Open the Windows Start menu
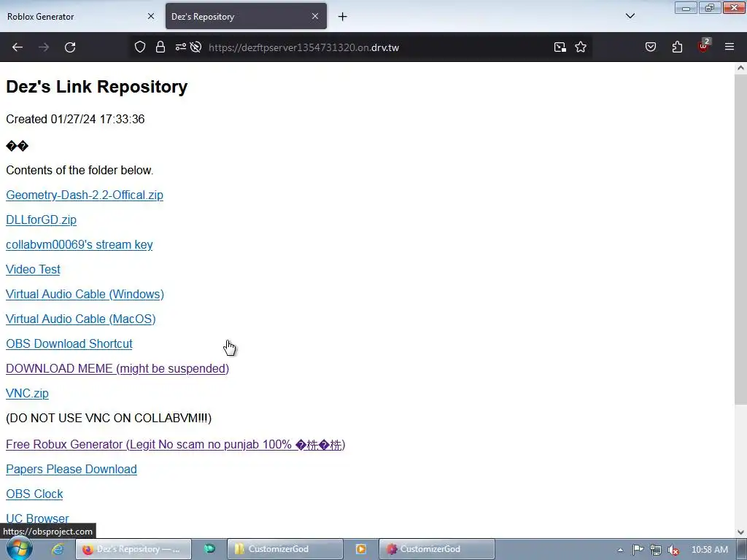The image size is (747, 560). pyautogui.click(x=20, y=549)
